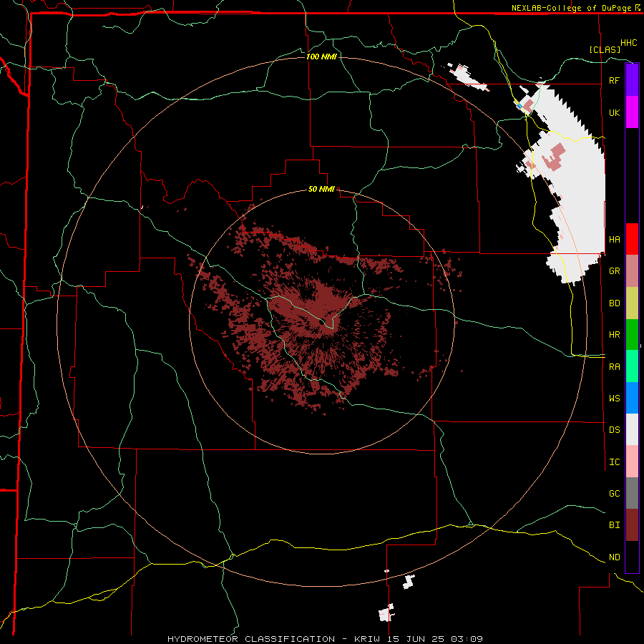
Task: Click the GC legend label
Action: coord(614,493)
